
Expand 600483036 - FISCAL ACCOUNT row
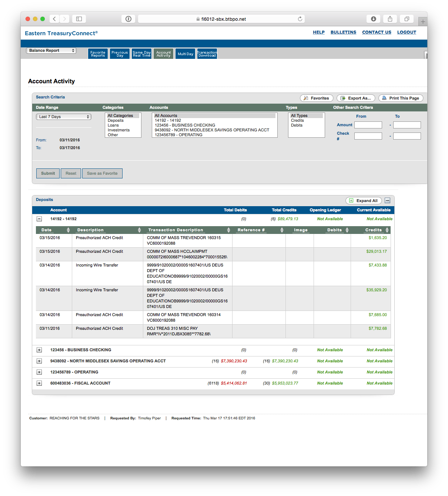[39, 383]
